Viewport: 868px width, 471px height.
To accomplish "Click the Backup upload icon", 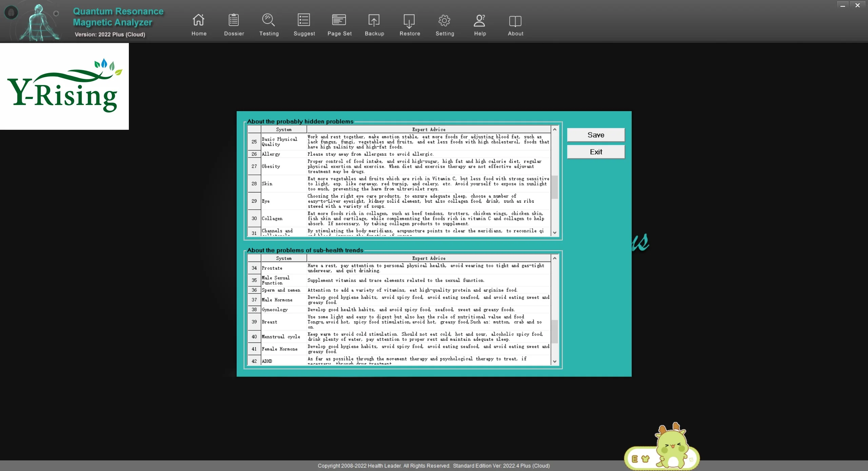I will [374, 21].
